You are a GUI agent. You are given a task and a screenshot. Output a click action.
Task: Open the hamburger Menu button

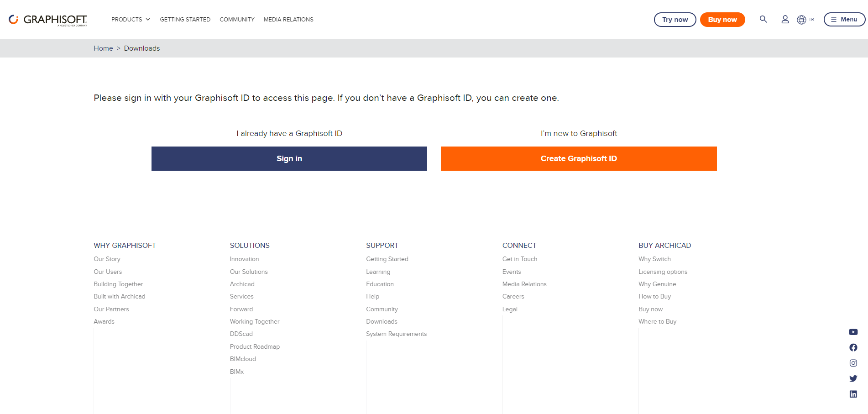[x=844, y=20]
